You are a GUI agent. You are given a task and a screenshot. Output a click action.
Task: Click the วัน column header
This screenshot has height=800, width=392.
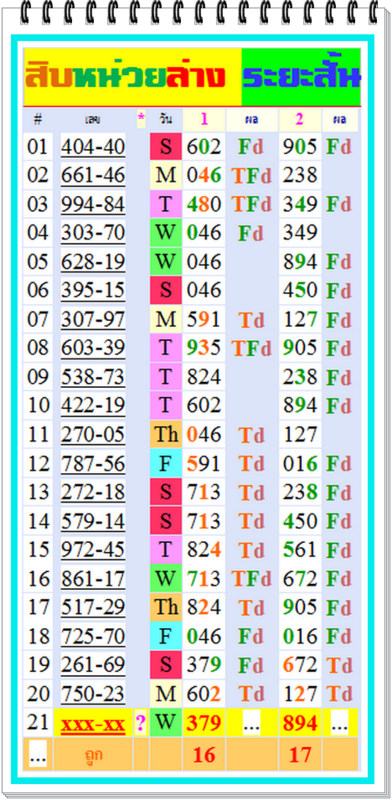[x=166, y=120]
